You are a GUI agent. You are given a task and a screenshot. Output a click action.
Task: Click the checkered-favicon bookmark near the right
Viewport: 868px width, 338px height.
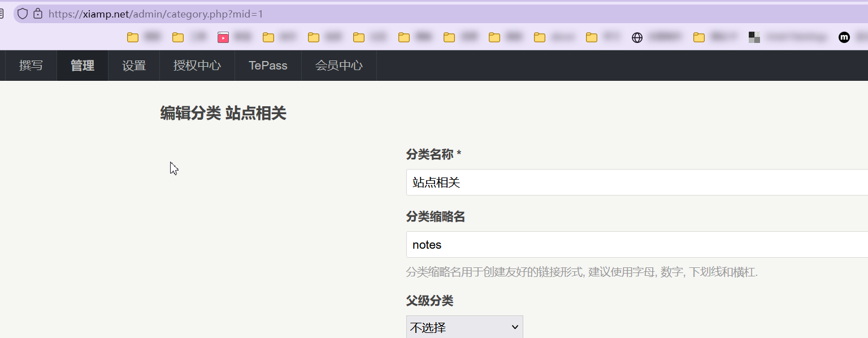click(x=754, y=37)
